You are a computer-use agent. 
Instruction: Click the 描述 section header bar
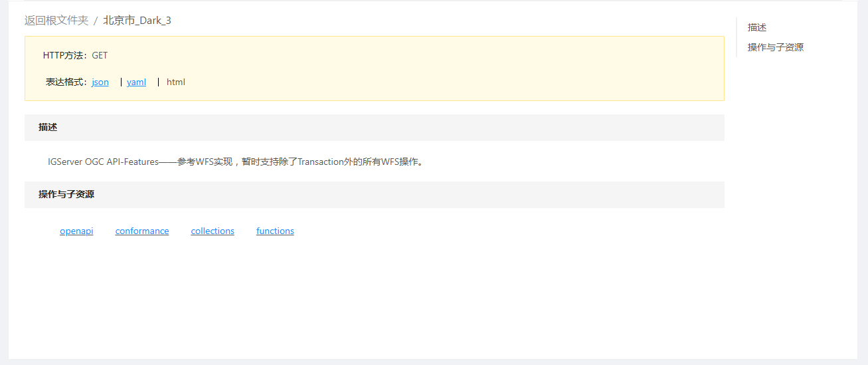click(374, 128)
